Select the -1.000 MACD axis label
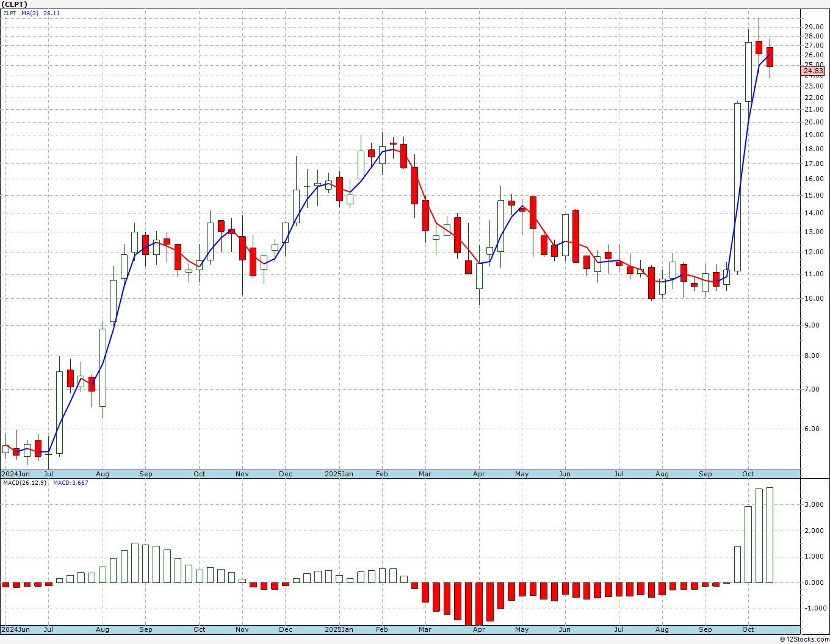Screen dimensions: 830x644 [814, 609]
